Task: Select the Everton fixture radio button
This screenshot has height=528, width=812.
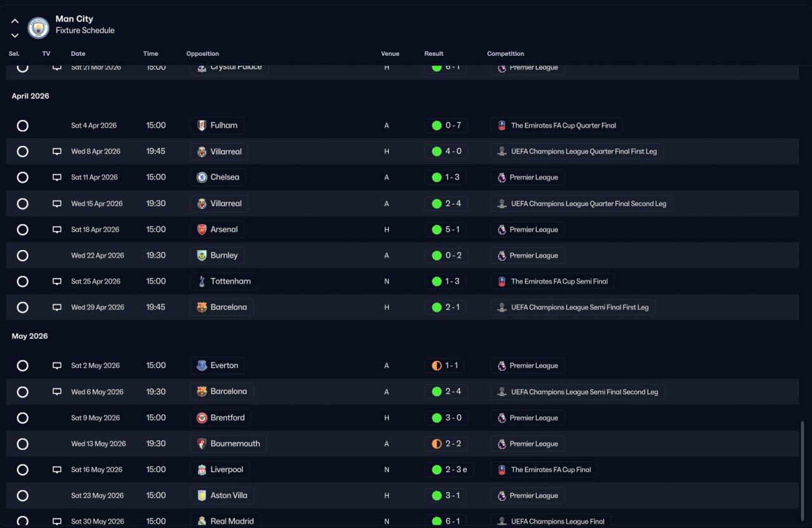Action: pyautogui.click(x=23, y=366)
